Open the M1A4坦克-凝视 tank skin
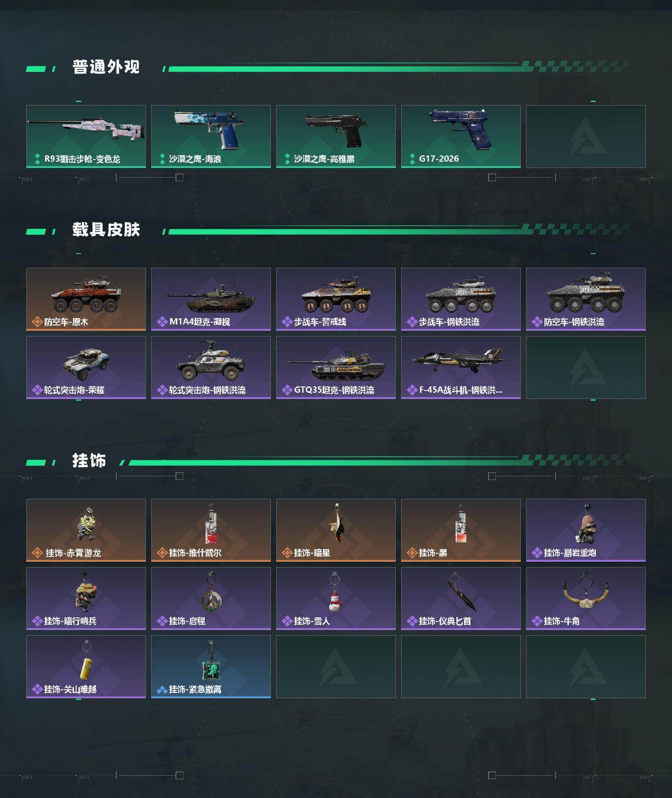This screenshot has width=672, height=798. click(211, 299)
